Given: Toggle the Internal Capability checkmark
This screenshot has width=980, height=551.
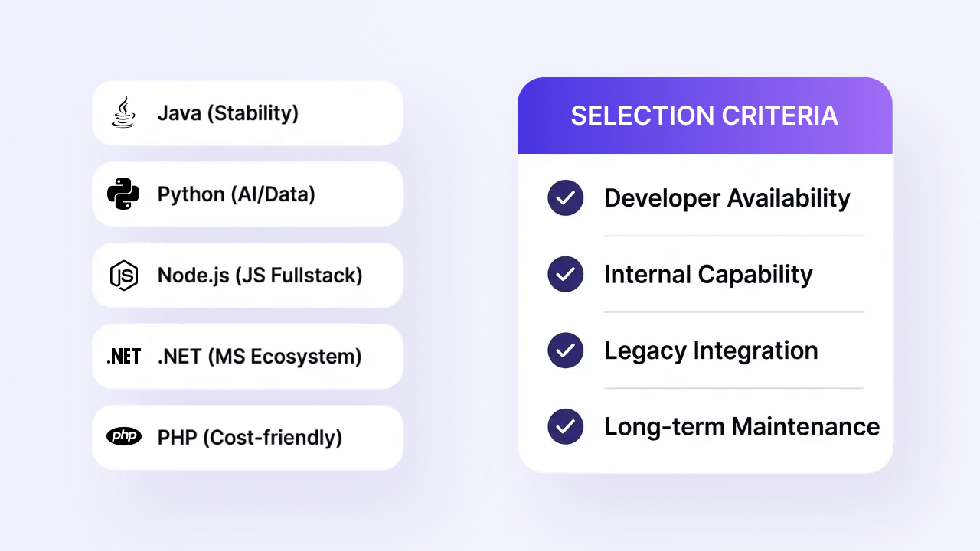Looking at the screenshot, I should [566, 274].
